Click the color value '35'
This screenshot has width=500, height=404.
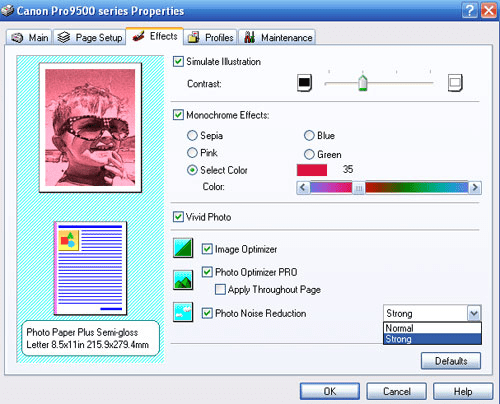[348, 169]
